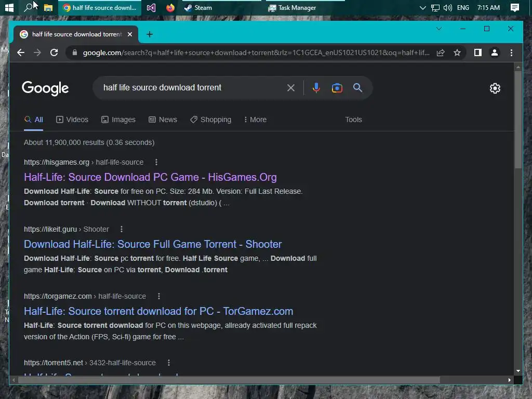Click the 7:15 AM taskbar clock

488,7
